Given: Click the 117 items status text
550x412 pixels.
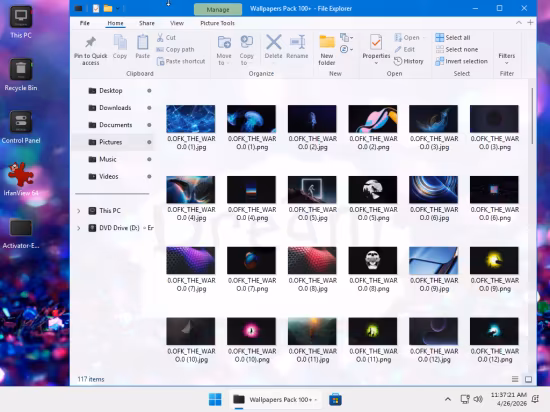Looking at the screenshot, I should (91, 379).
